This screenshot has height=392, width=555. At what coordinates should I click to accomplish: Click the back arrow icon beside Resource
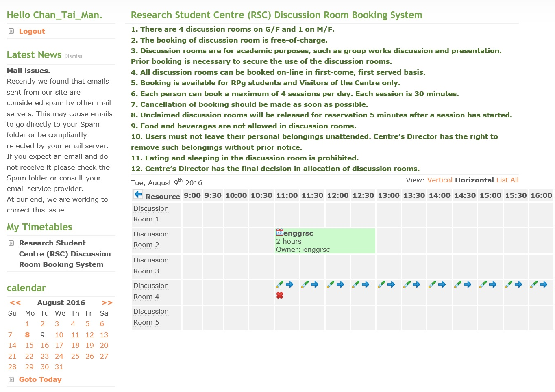pyautogui.click(x=138, y=194)
